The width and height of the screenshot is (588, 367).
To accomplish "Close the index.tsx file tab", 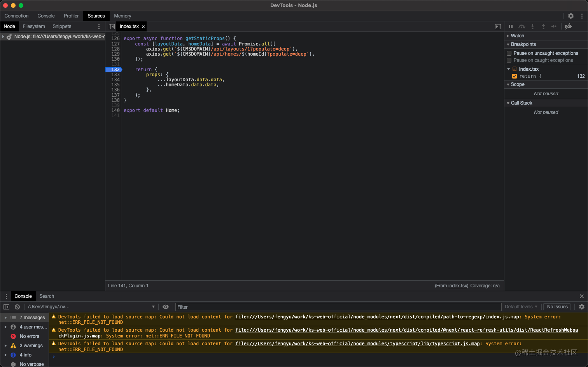I will 143,26.
